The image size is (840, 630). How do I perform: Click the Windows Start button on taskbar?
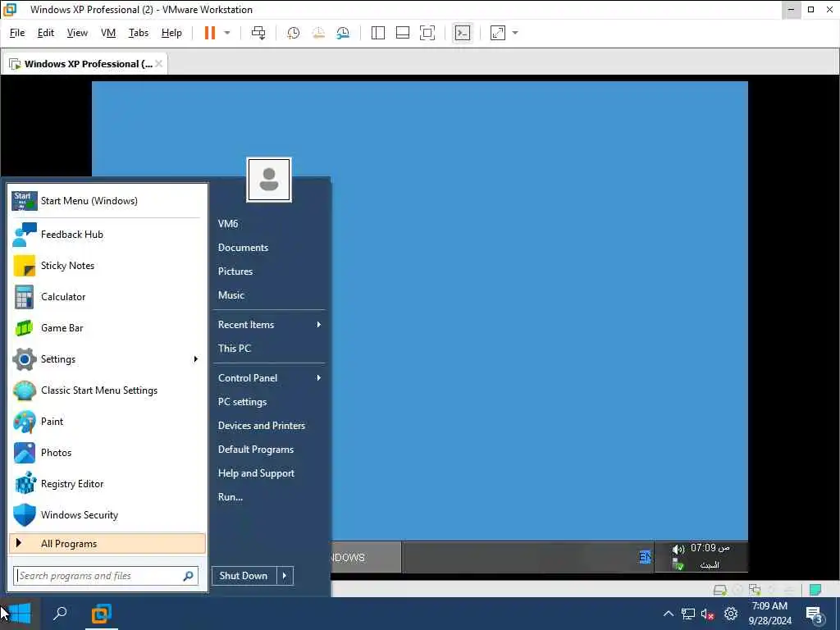coord(20,614)
